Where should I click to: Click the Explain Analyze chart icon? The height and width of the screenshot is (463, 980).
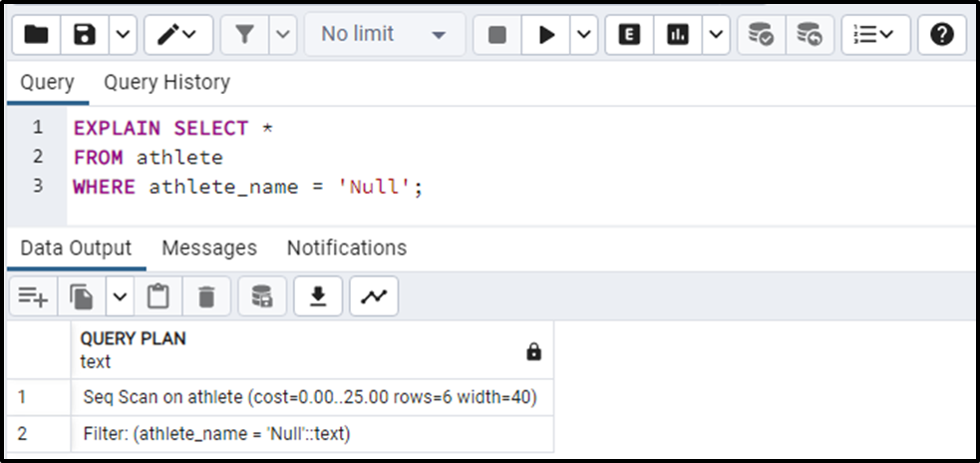point(678,35)
